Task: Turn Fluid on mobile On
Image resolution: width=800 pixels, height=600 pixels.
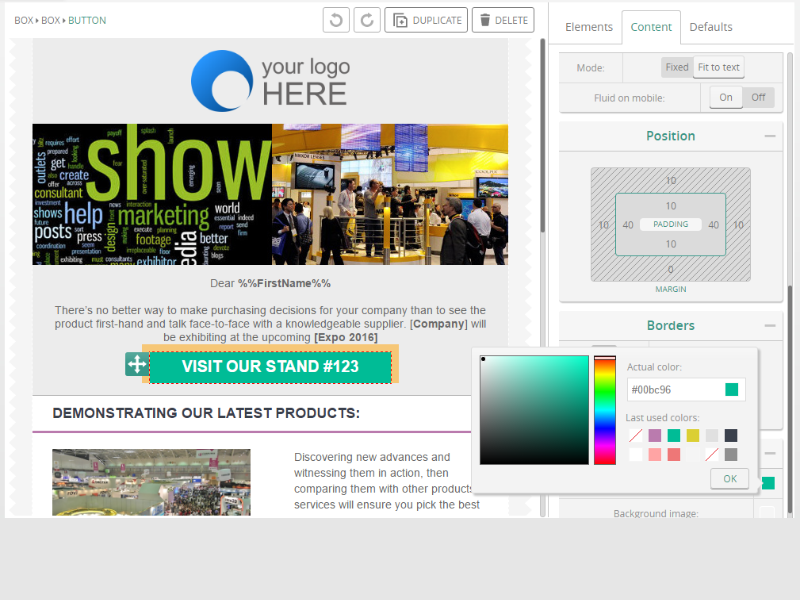Action: click(726, 97)
